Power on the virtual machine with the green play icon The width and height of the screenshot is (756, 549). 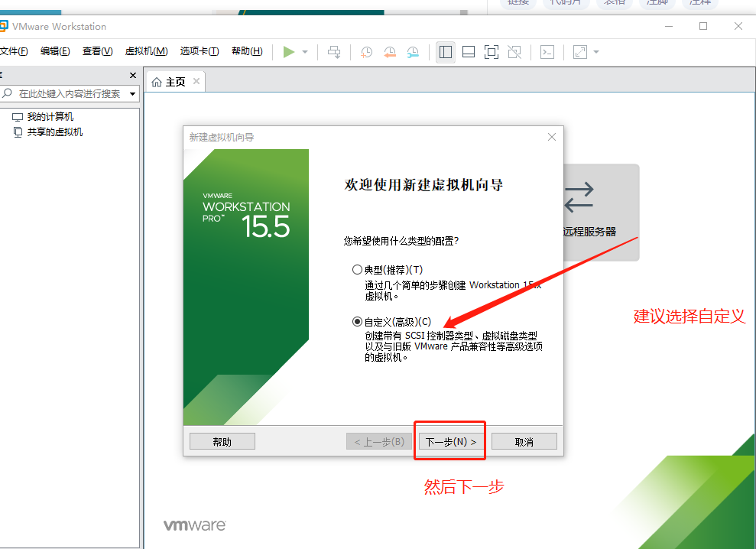click(289, 52)
